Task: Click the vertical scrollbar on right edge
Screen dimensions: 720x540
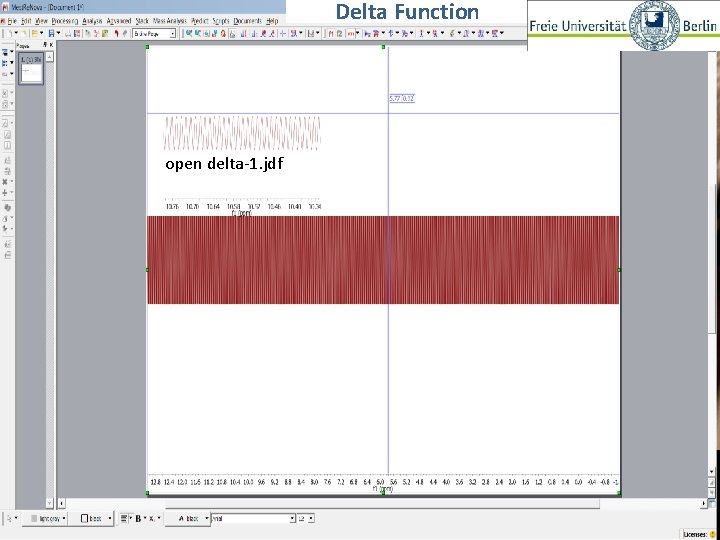Action: (712, 259)
